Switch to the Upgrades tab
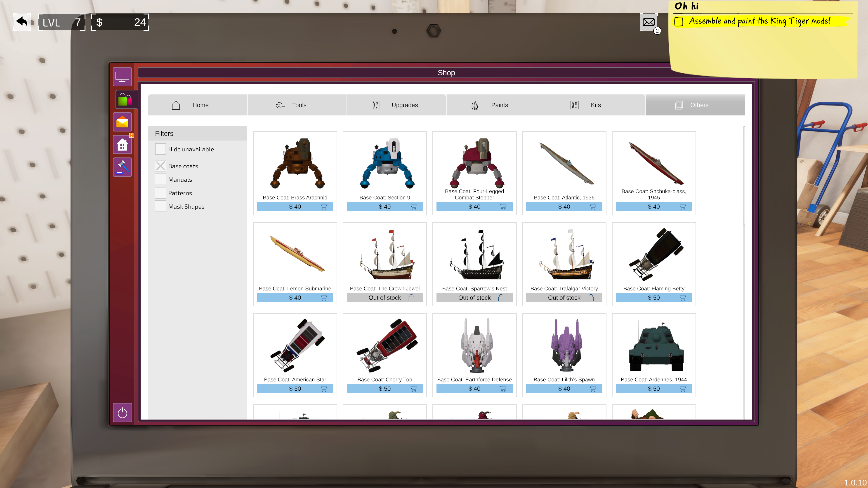The image size is (868, 488). (x=397, y=105)
